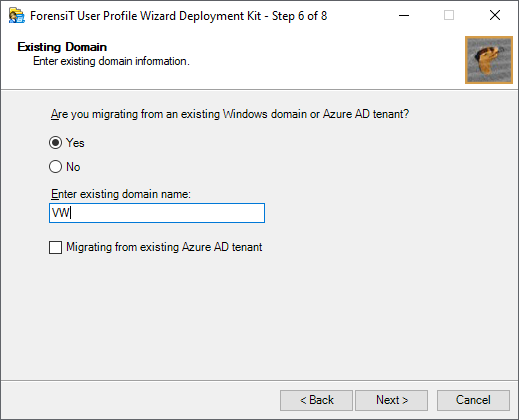Click the "Enter existing domain name:" label
Image resolution: width=519 pixels, height=420 pixels.
click(121, 194)
